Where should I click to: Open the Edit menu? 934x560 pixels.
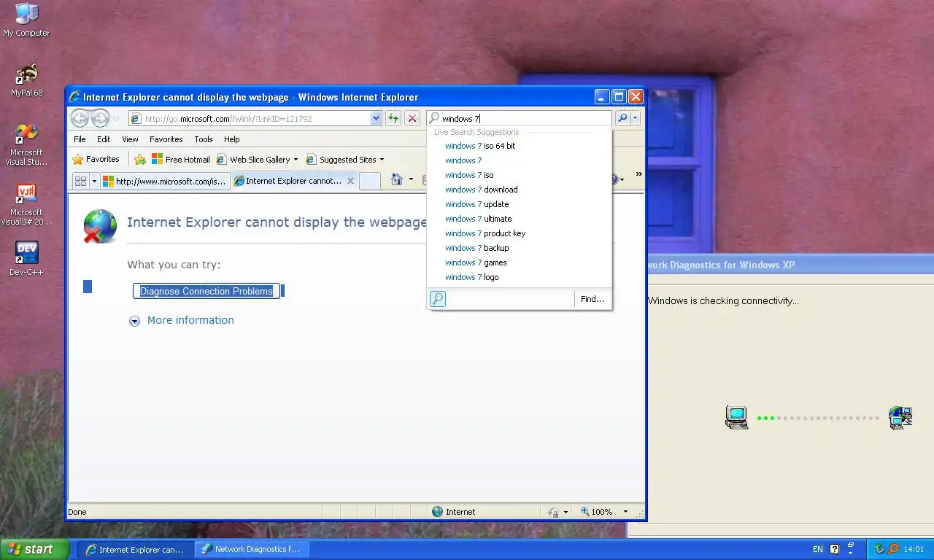104,139
